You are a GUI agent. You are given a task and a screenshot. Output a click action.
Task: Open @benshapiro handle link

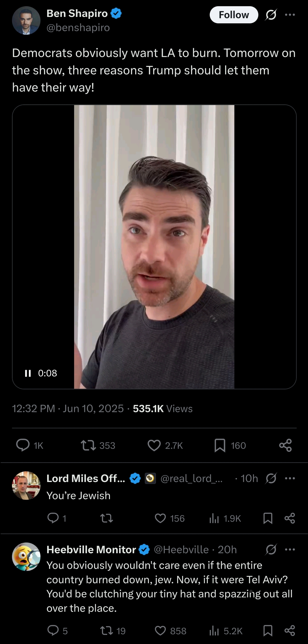coord(78,27)
